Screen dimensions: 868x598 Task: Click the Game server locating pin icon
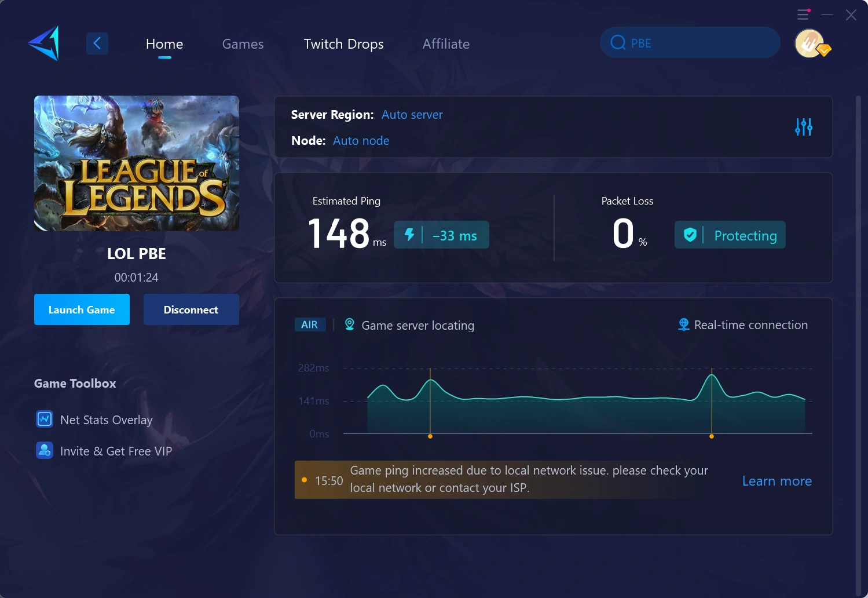tap(349, 324)
